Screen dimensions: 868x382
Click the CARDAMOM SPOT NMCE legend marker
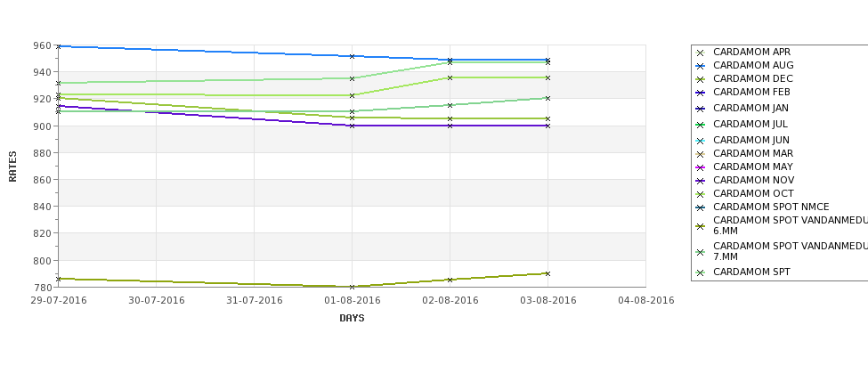coord(701,207)
